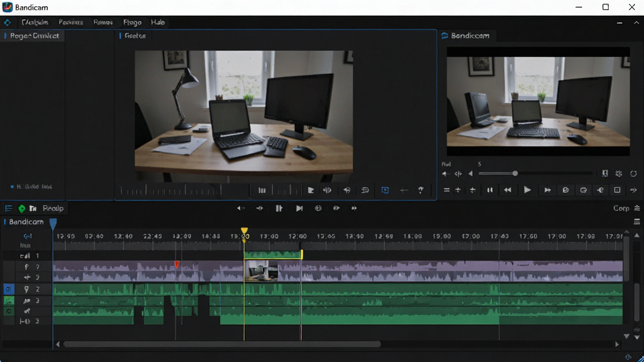644x362 pixels.
Task: Click the bars level icon under source viewer
Action: pyautogui.click(x=262, y=190)
